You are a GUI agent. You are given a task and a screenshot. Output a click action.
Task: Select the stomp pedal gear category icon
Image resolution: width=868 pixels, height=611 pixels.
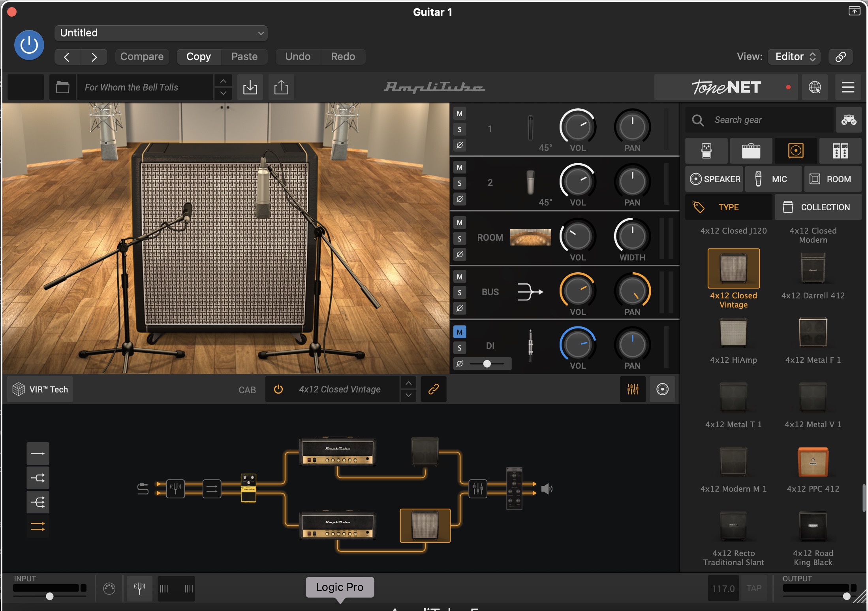[706, 151]
